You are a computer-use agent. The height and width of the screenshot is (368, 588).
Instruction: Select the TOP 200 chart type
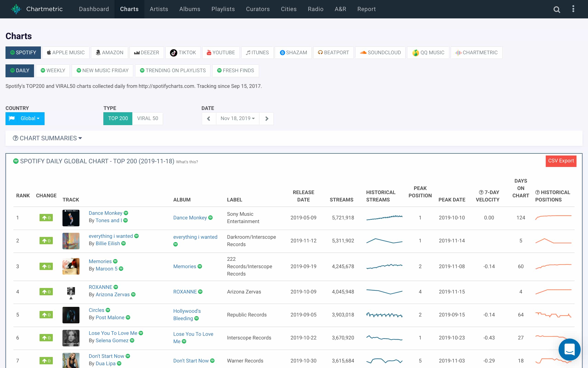pos(118,118)
